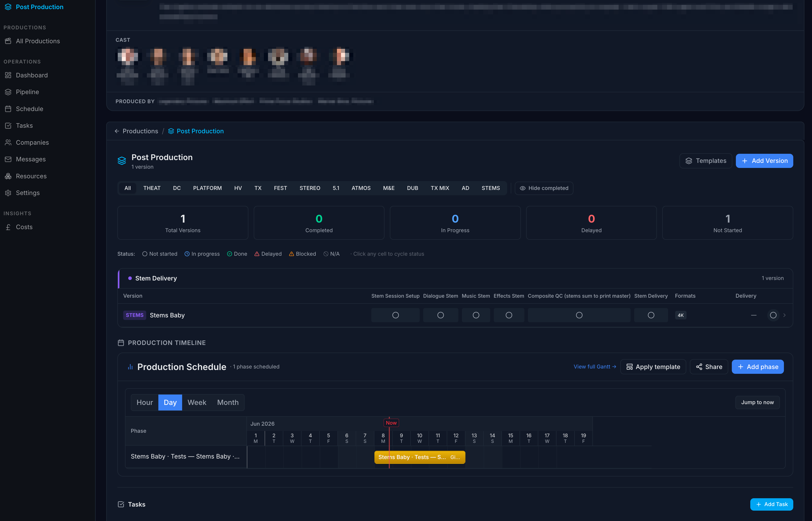Cycle Stem Session Setup status circle

pos(396,315)
